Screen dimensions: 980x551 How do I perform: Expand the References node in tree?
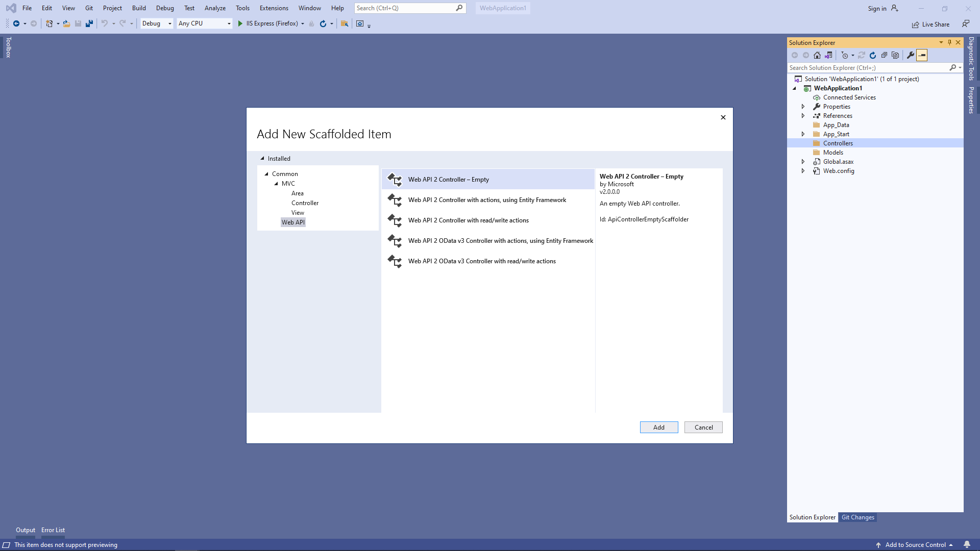tap(803, 116)
